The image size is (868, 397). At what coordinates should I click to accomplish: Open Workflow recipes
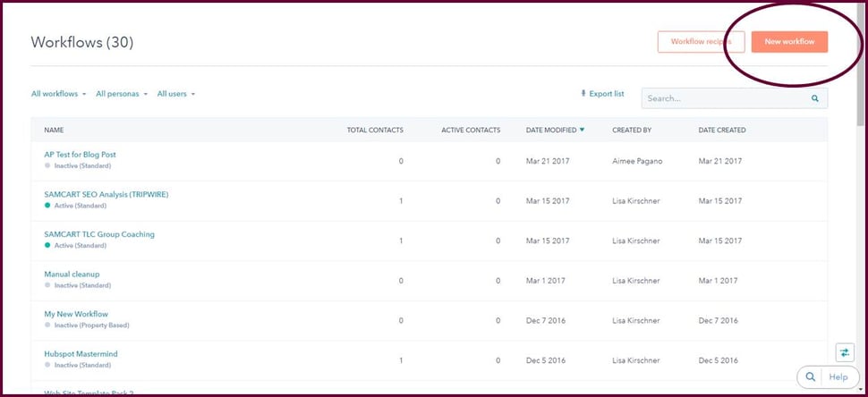coord(701,42)
